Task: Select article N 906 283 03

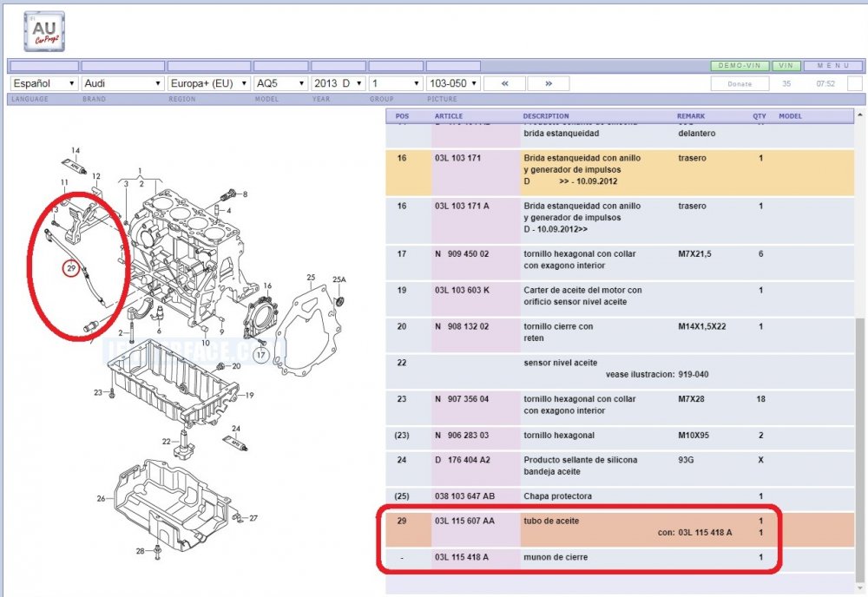Action: point(462,436)
